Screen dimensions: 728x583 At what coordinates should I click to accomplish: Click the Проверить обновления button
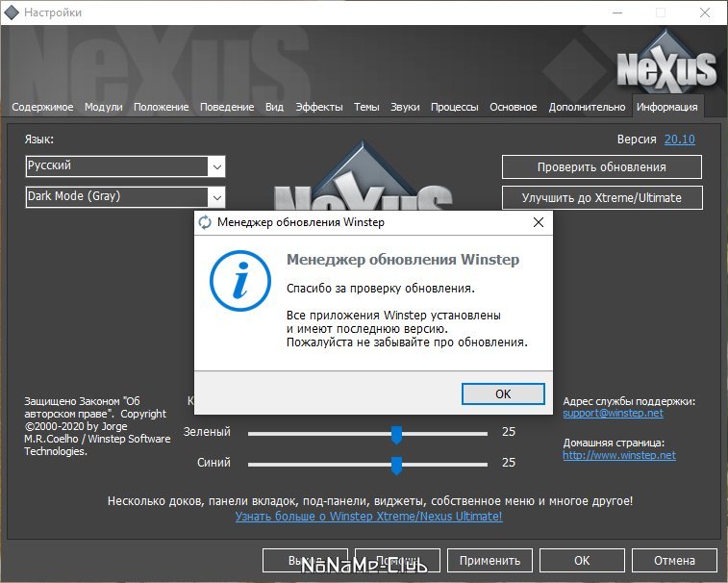[x=602, y=166]
